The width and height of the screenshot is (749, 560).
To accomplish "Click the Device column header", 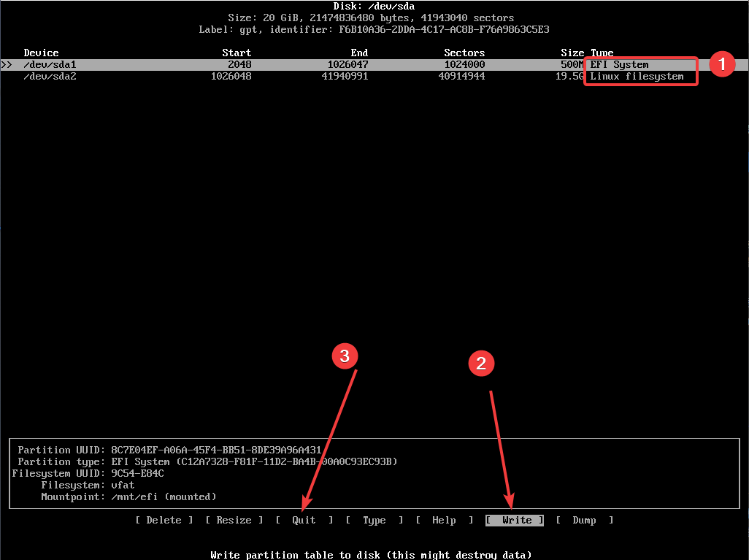I will (x=41, y=53).
